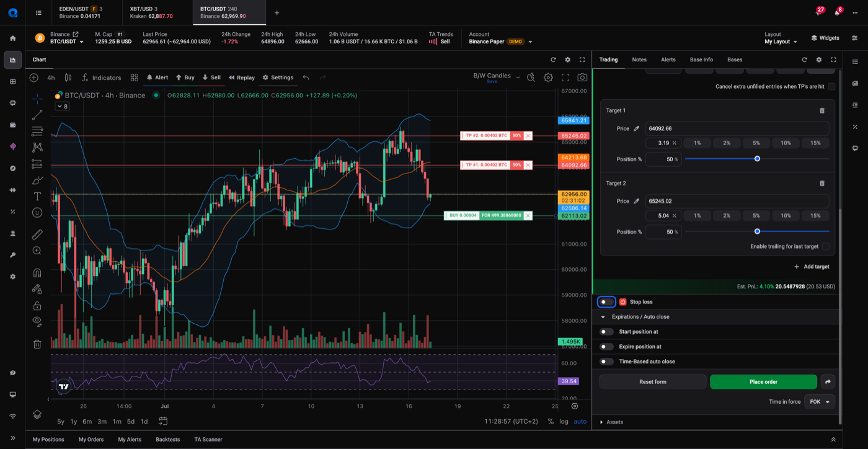This screenshot has height=449, width=868.
Task: Open chart properties gear icon
Action: (548, 78)
